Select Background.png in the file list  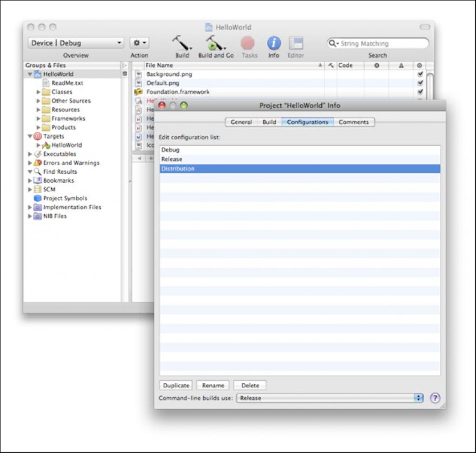(x=169, y=74)
